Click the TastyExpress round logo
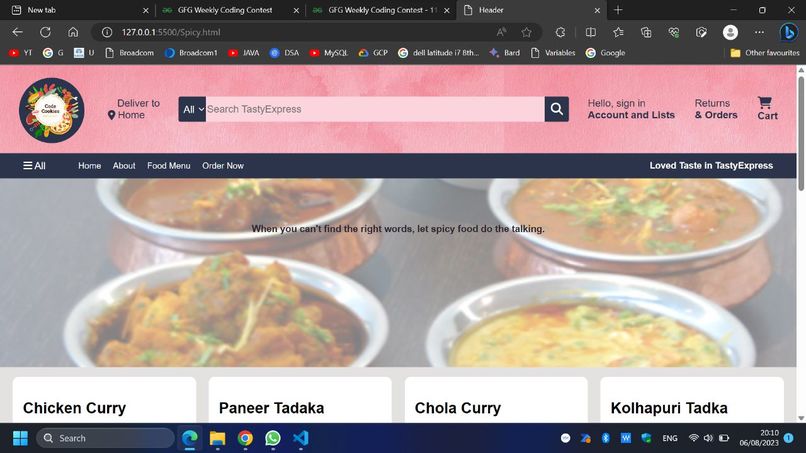806x453 pixels. (51, 110)
